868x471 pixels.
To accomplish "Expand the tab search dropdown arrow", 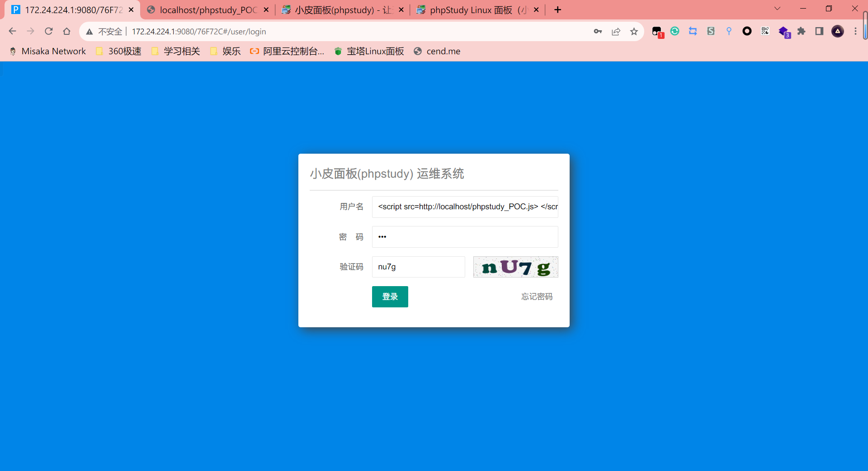I will tap(777, 9).
